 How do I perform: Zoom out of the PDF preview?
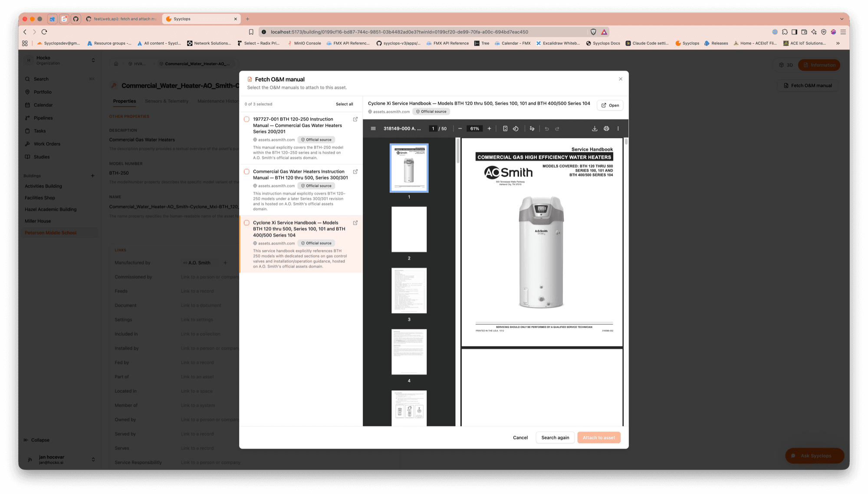(x=460, y=129)
